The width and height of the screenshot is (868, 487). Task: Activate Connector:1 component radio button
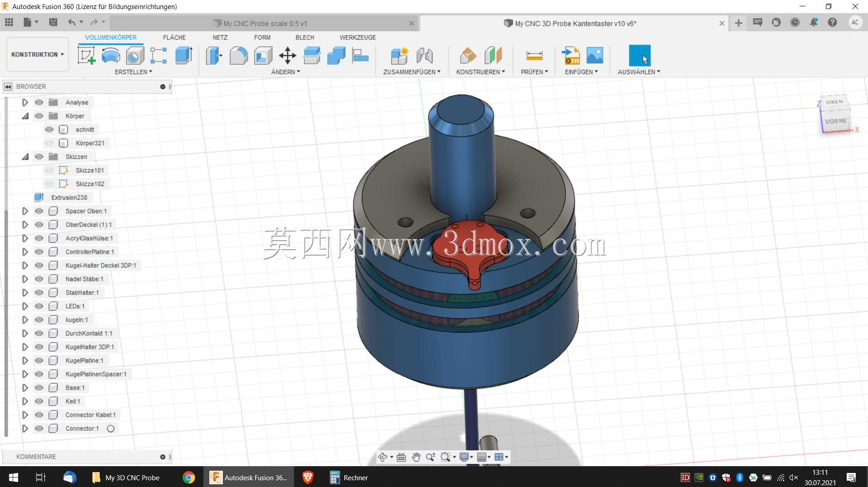(x=111, y=429)
